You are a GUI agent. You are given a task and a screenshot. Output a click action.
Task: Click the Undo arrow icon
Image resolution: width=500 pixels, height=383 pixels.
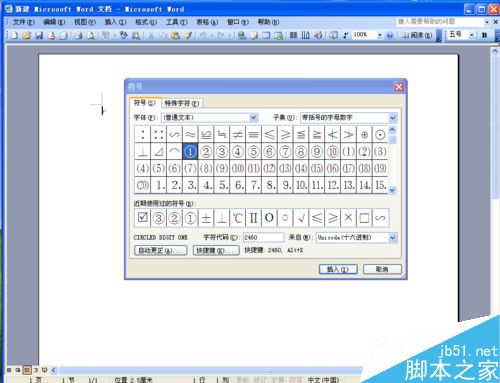click(203, 35)
